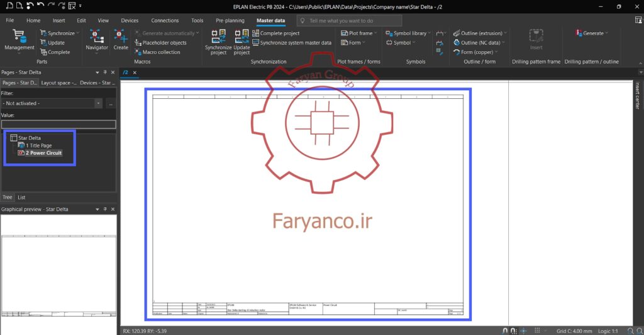Toggle pin on Pages - Star Delta panel
The height and width of the screenshot is (335, 644).
pos(105,72)
